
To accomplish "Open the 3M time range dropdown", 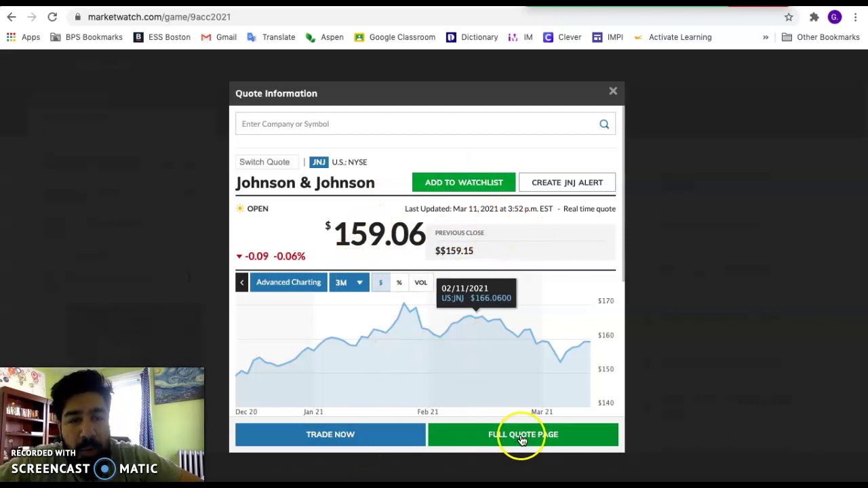I will (349, 283).
